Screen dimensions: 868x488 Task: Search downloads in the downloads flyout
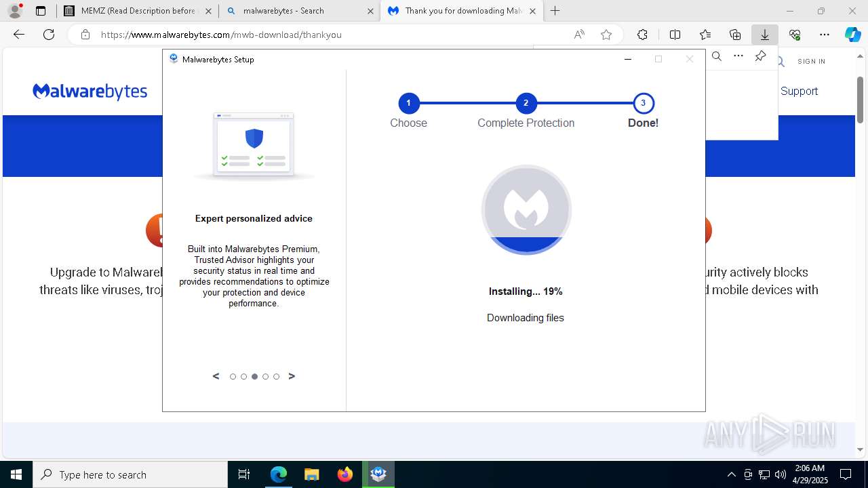pyautogui.click(x=716, y=56)
